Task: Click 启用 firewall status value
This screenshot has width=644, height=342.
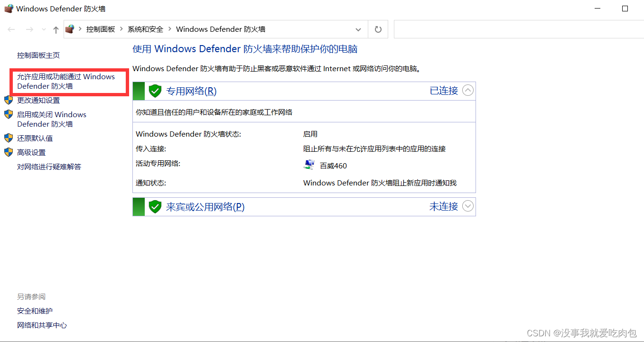Action: click(310, 134)
